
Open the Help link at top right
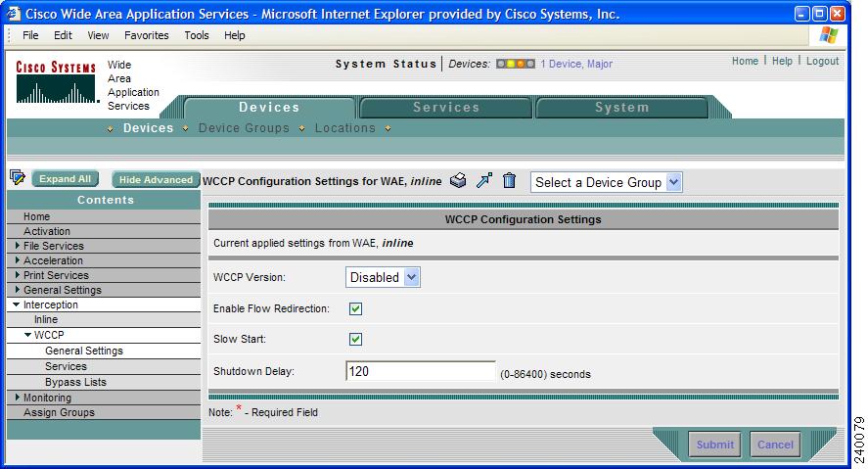tap(782, 61)
